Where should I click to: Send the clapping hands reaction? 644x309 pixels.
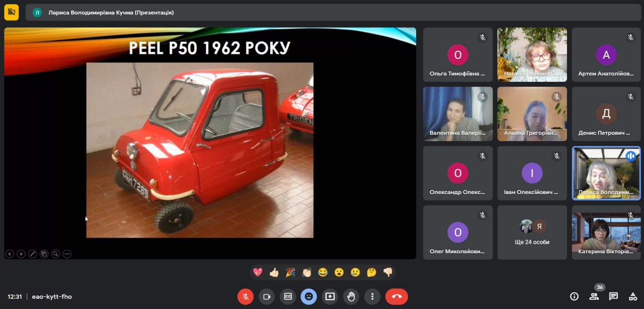(306, 272)
